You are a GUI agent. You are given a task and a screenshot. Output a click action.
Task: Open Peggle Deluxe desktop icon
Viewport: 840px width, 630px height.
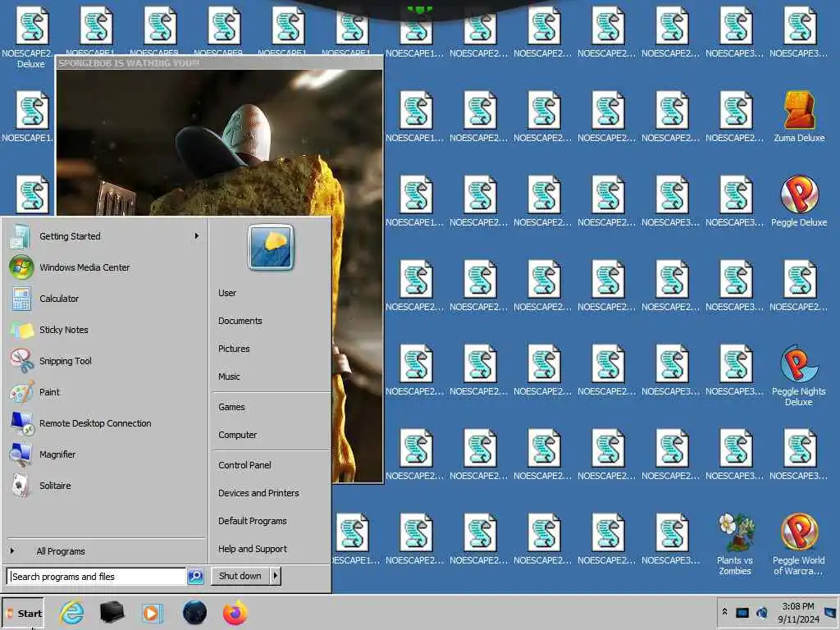point(799,202)
